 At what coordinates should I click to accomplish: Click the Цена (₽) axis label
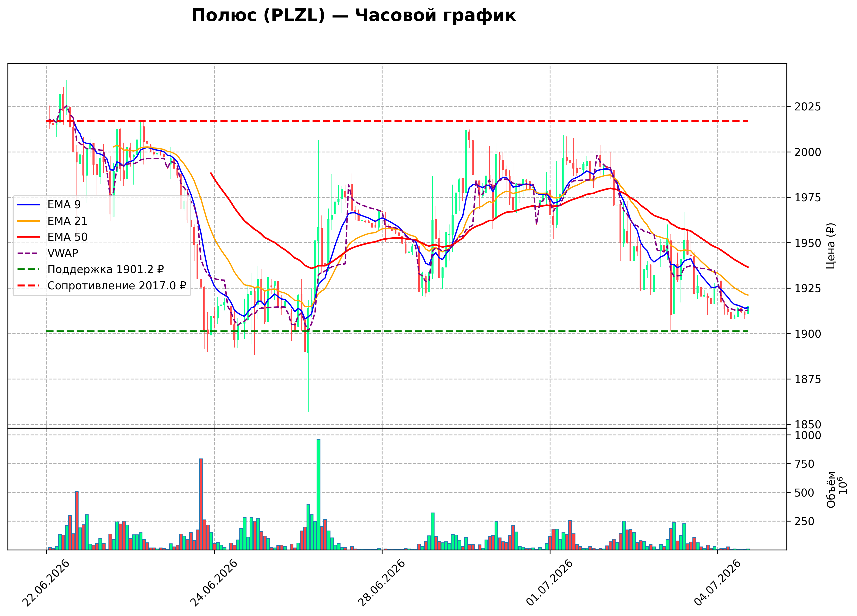pos(830,246)
